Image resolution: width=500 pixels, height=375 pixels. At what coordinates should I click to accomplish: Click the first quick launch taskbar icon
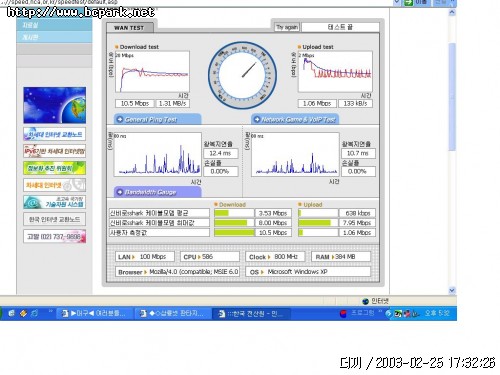tap(12, 313)
